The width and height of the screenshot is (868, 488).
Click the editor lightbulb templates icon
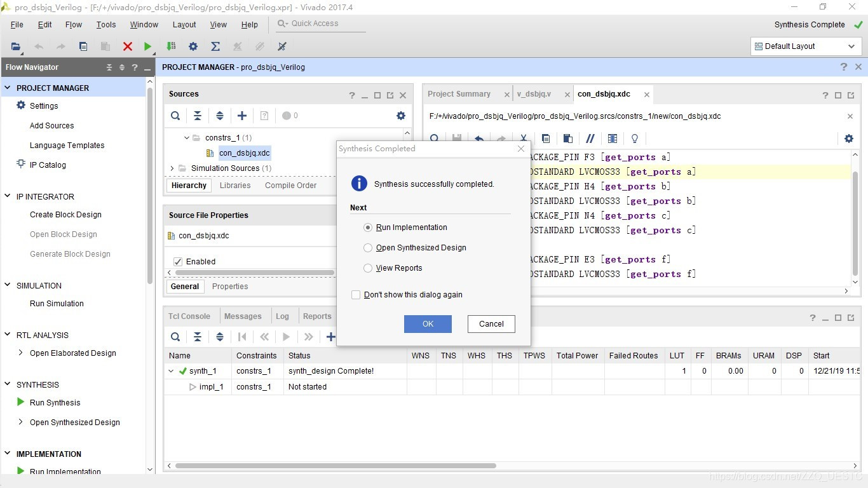[x=634, y=139]
